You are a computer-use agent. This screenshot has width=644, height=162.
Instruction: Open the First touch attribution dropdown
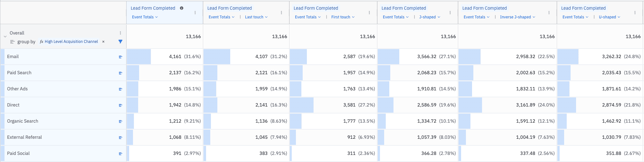[x=343, y=17]
